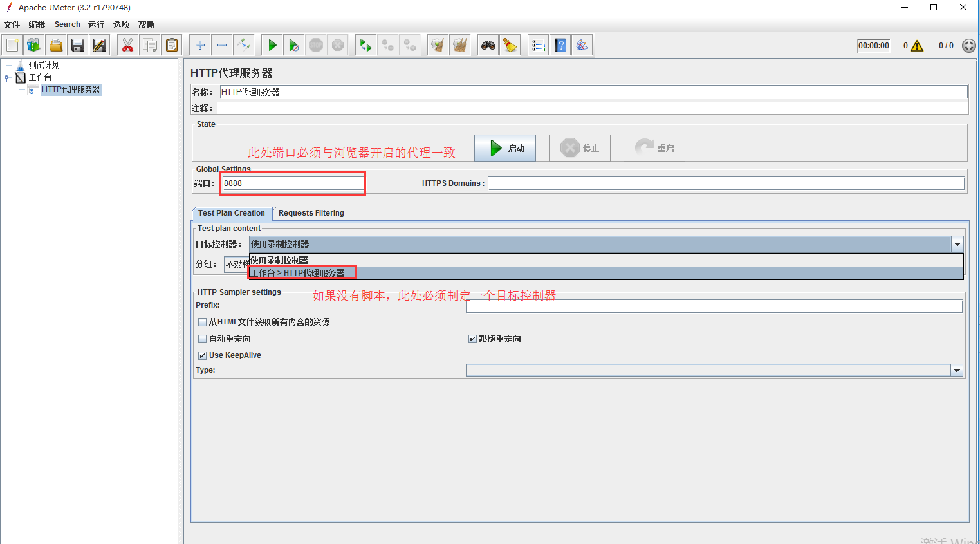This screenshot has width=980, height=544.
Task: Open the 目标控制器 dropdown arrow
Action: [957, 244]
